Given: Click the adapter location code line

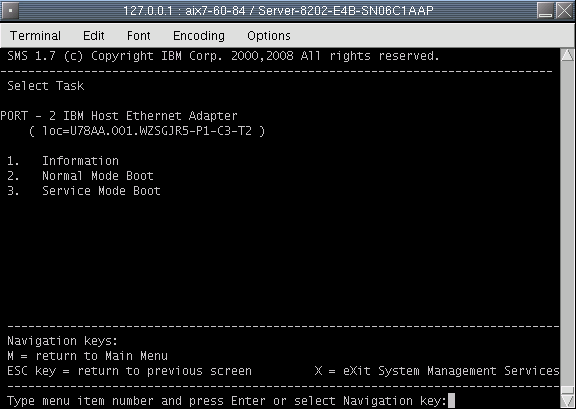Looking at the screenshot, I should coord(147,131).
